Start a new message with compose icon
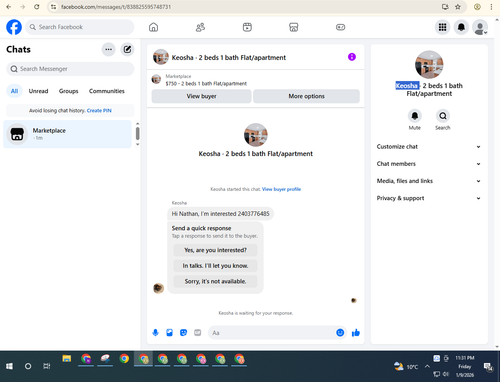The image size is (500, 382). point(127,49)
